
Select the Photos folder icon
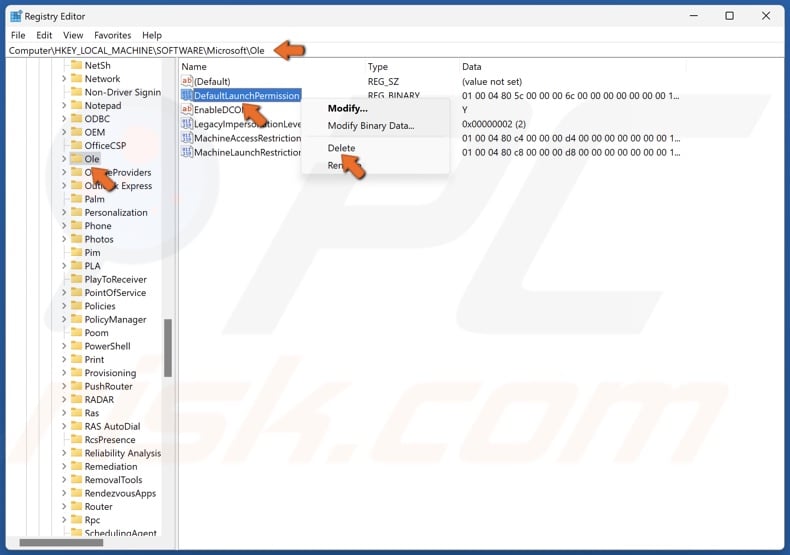coord(77,239)
